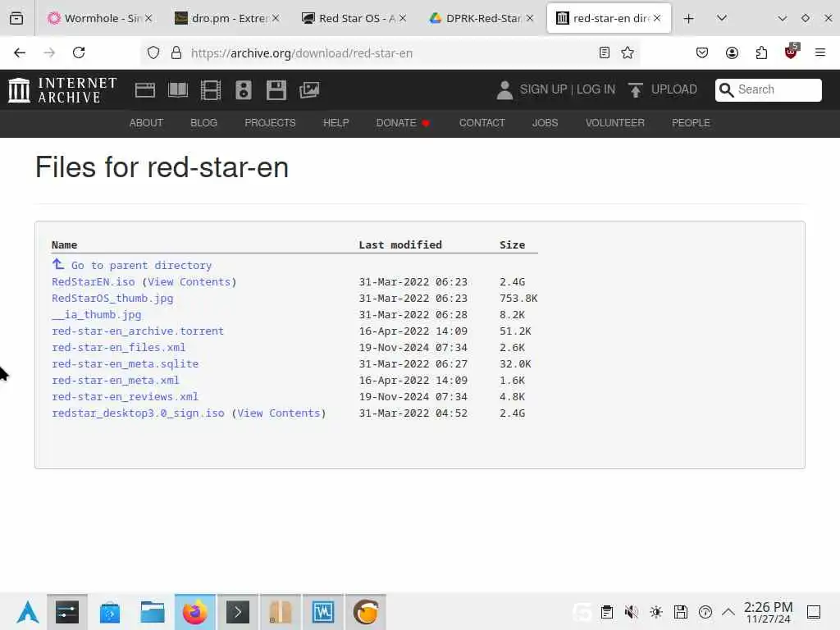The height and width of the screenshot is (630, 840).
Task: Close the red-star-en directory tab
Action: coord(657,18)
